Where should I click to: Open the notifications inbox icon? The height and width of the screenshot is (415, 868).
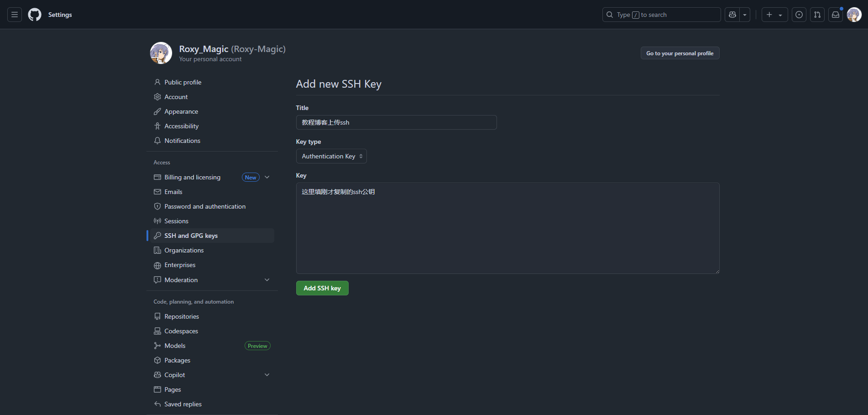point(836,15)
